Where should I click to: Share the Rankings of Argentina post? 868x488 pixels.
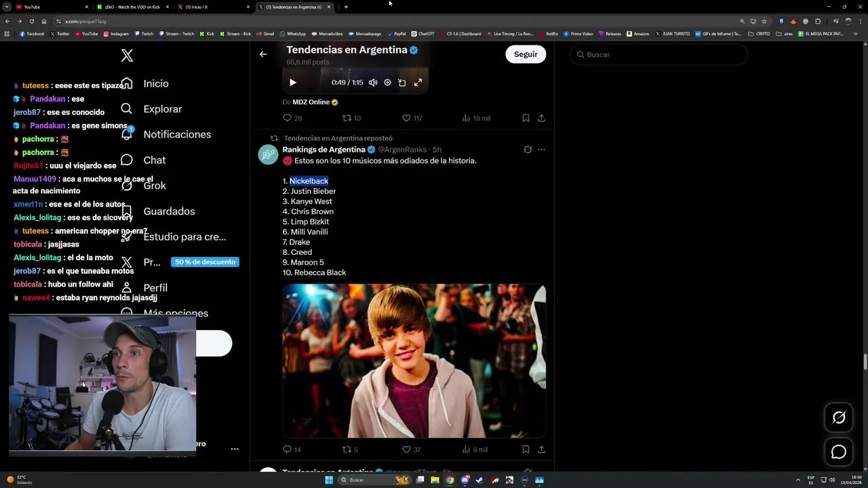pyautogui.click(x=541, y=449)
